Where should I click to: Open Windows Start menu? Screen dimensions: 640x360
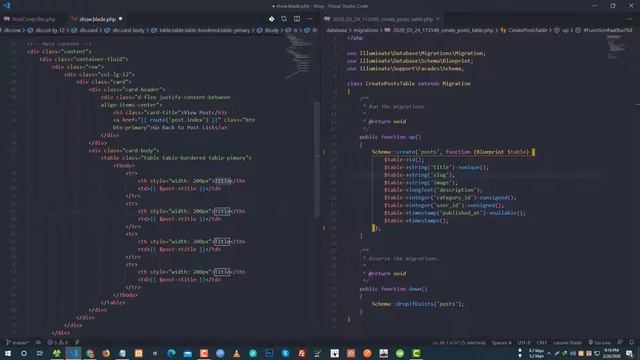pos(8,353)
